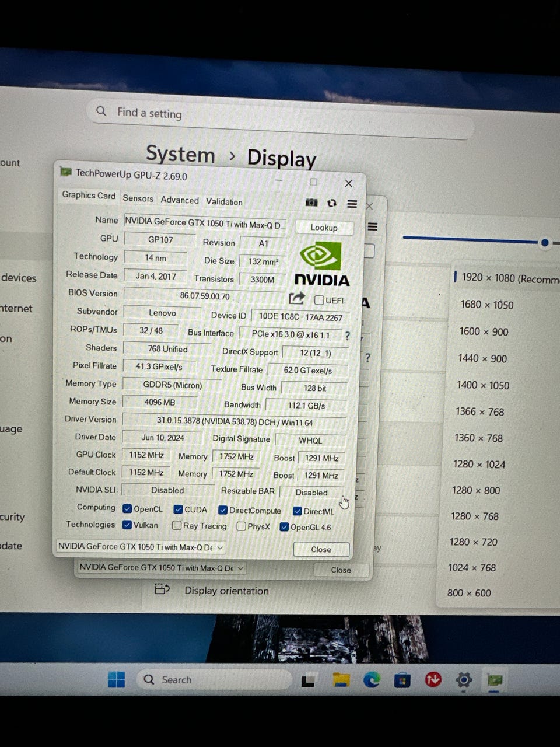Screen dimensions: 560x747
Task: Switch to the Advanced tab
Action: click(x=180, y=200)
